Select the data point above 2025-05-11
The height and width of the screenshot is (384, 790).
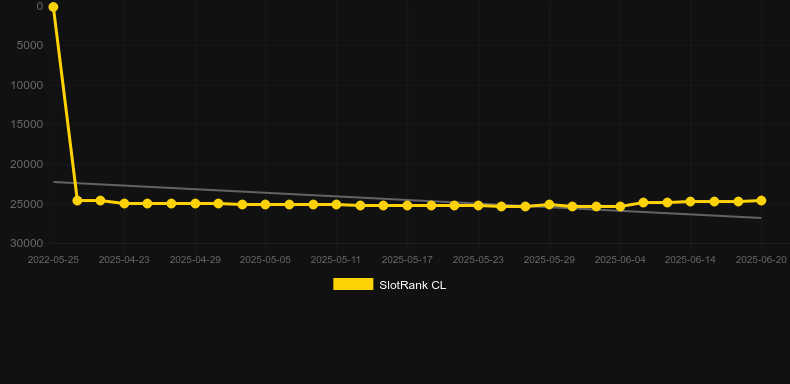coord(336,205)
